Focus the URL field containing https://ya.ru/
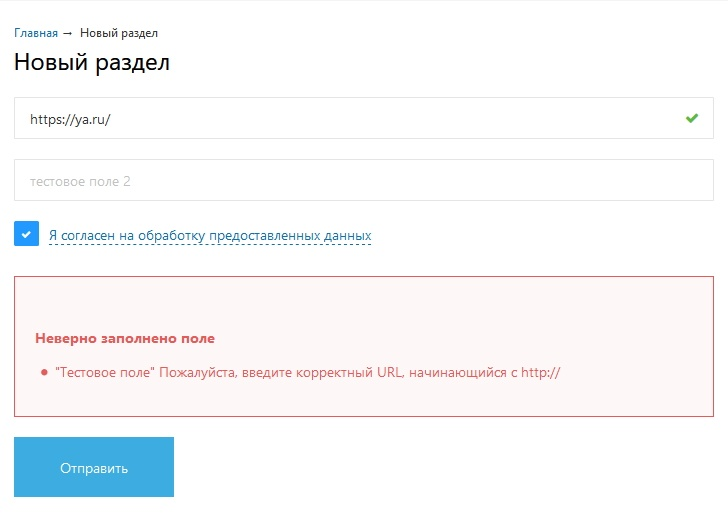This screenshot has height=515, width=728. (350, 118)
